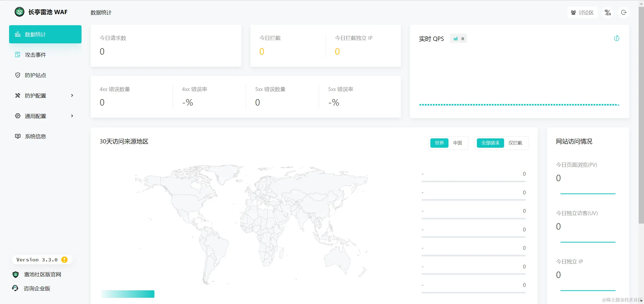Click the refresh icon in 实时 QPS card
644x304 pixels.
[x=616, y=38]
